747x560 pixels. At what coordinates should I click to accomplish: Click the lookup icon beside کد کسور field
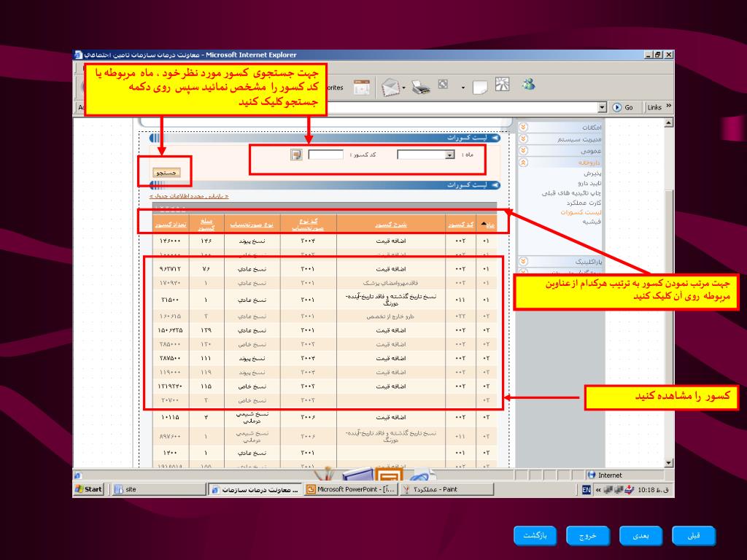(296, 155)
